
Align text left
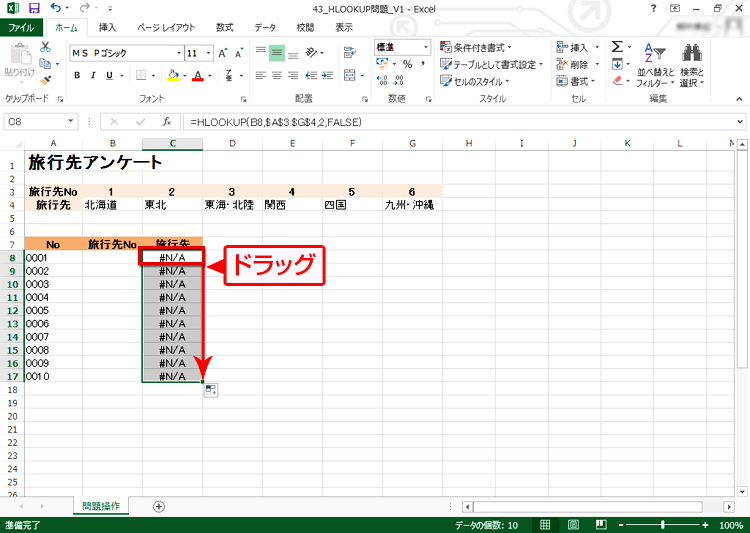click(261, 76)
